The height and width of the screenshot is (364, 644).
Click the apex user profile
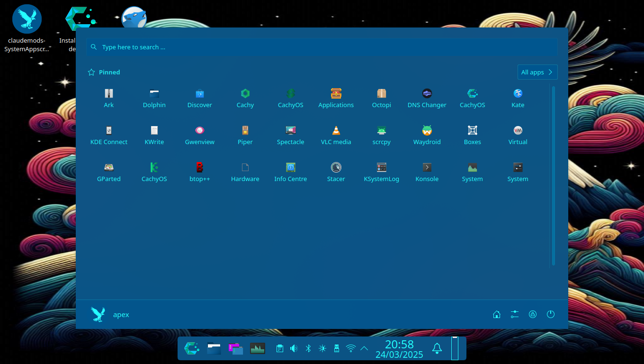(x=110, y=314)
